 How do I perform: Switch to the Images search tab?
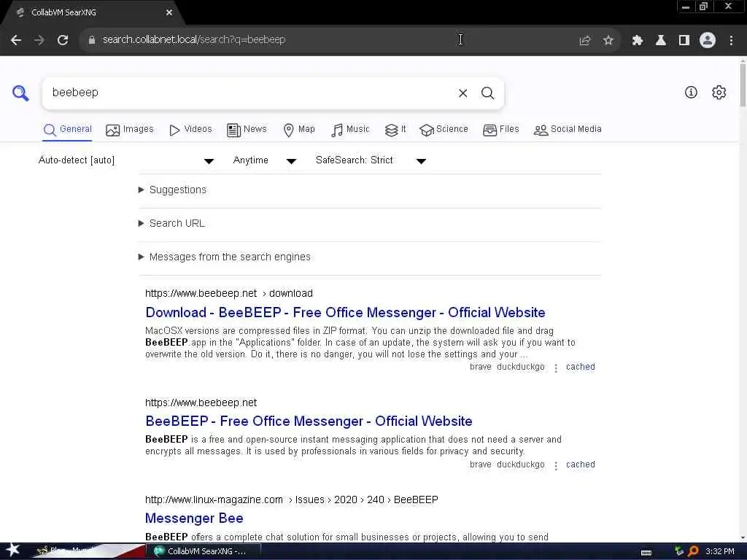click(130, 130)
